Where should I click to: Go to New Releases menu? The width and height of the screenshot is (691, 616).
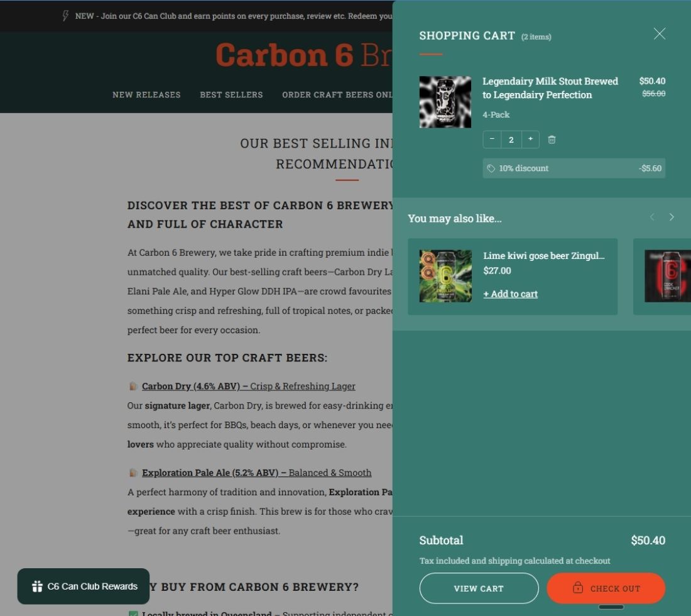(146, 95)
